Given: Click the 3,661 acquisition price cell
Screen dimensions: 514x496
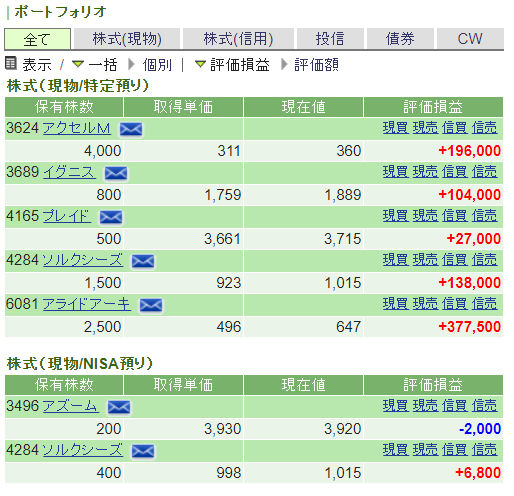Looking at the screenshot, I should (184, 239).
